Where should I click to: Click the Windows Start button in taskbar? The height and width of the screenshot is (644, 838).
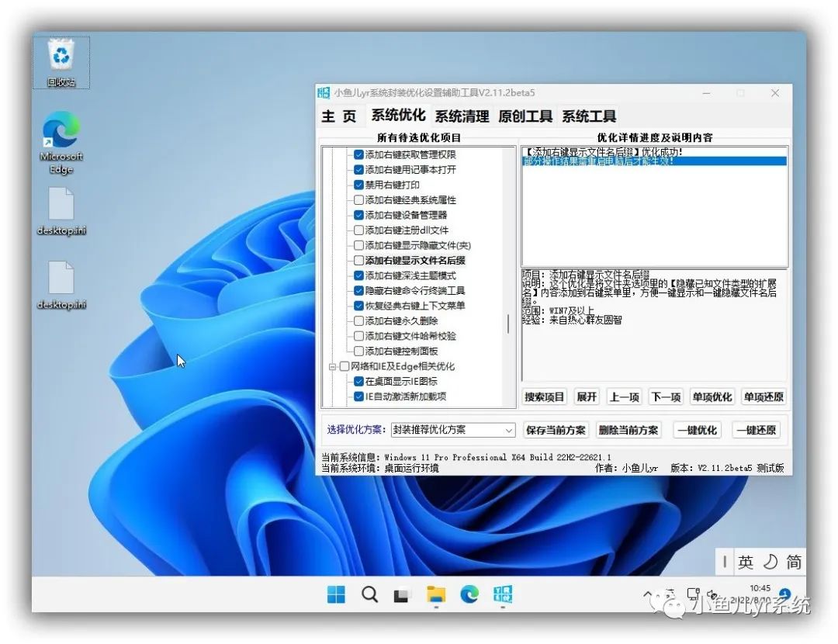tap(336, 594)
